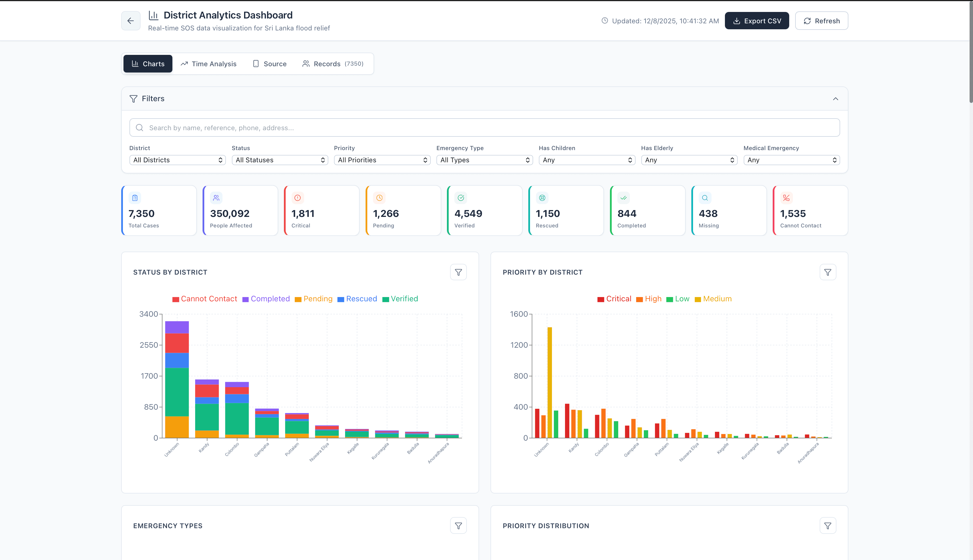Open Status by District filter icon

click(458, 272)
